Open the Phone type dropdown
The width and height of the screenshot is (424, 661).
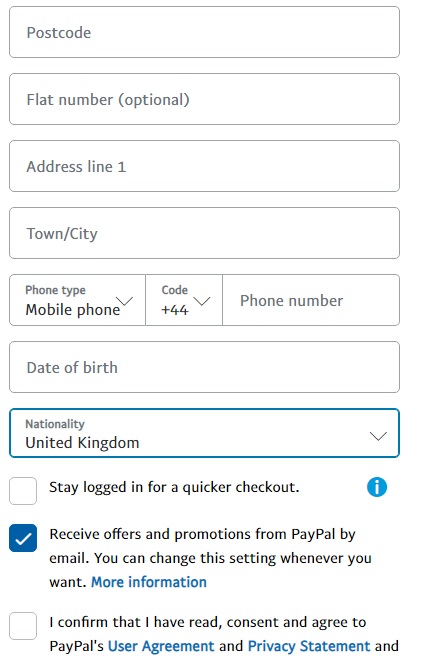[78, 300]
